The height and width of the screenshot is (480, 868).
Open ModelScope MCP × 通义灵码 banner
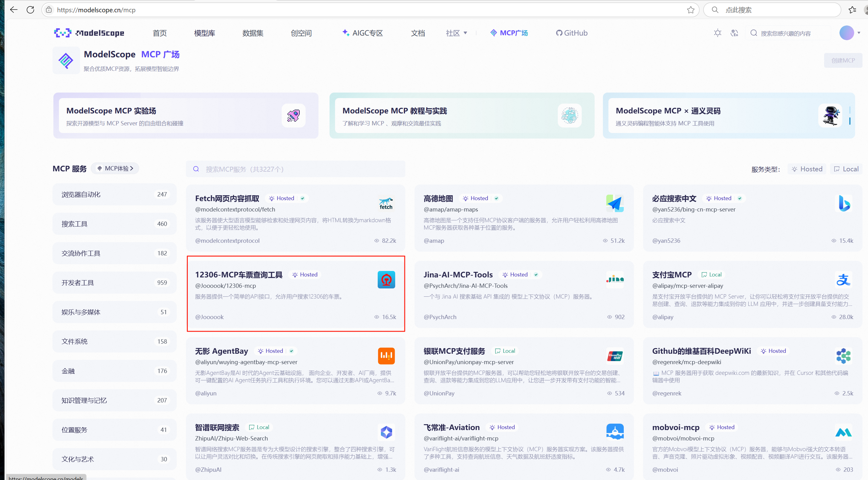pos(728,116)
